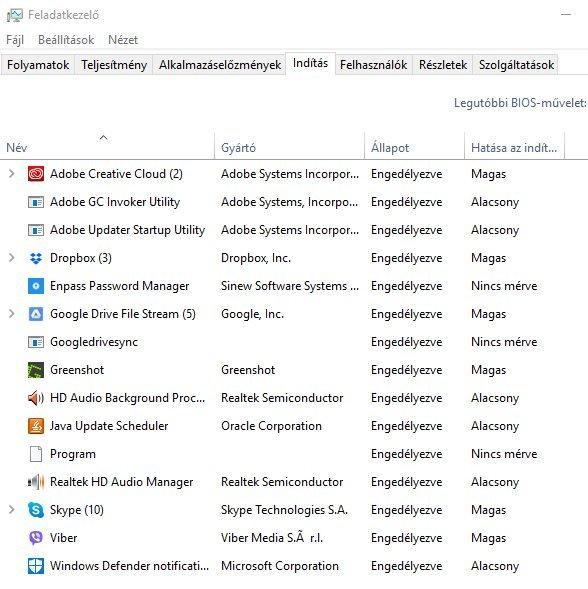Click Skype Technologies S.A. publisher cell

(284, 510)
